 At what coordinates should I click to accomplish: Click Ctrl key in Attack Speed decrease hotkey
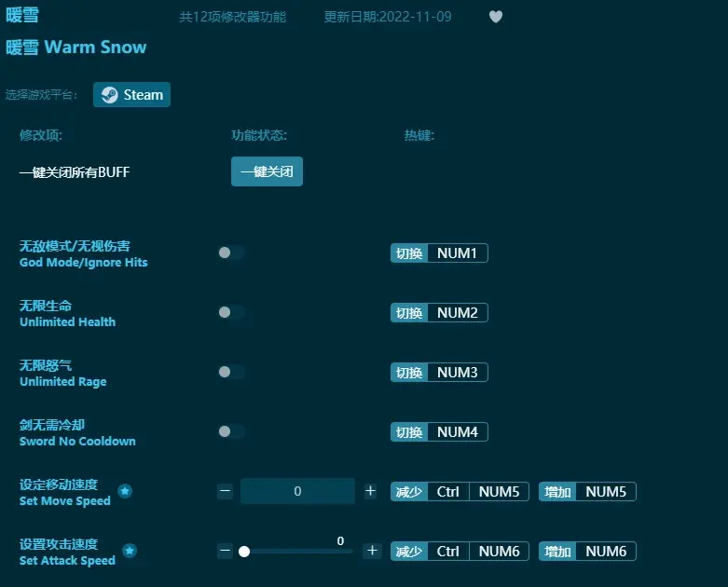coord(448,552)
